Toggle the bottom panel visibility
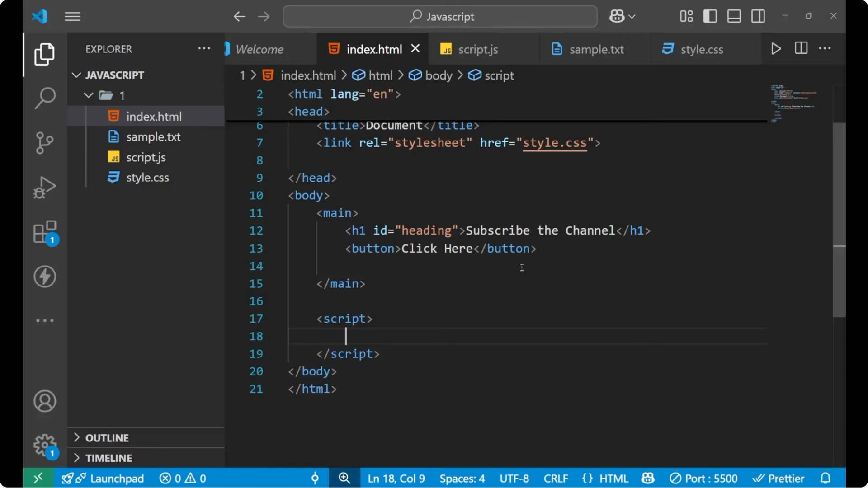This screenshot has height=488, width=868. coord(734,16)
